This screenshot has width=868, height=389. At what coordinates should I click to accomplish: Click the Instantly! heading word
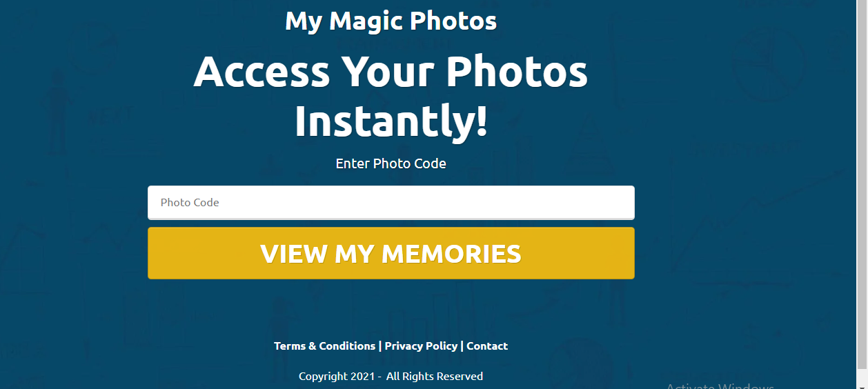(x=391, y=121)
